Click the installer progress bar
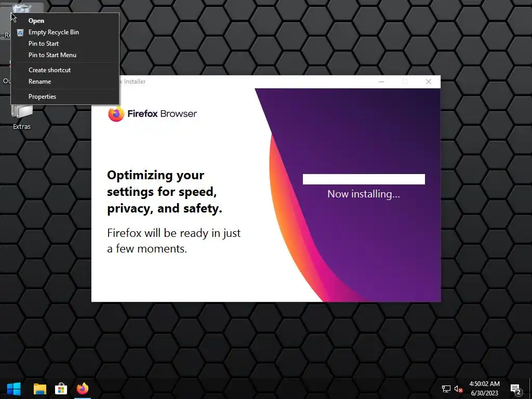This screenshot has height=399, width=532. pos(364,179)
